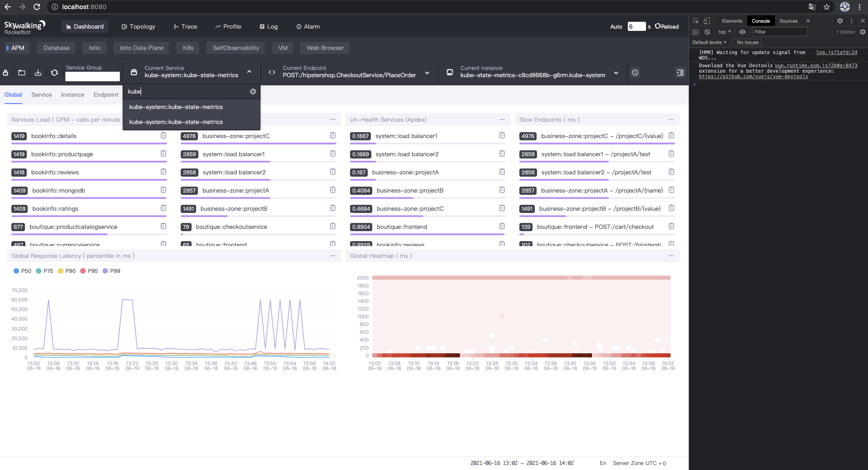This screenshot has width=868, height=470.
Task: Open the translate page icon in address bar
Action: pos(812,7)
